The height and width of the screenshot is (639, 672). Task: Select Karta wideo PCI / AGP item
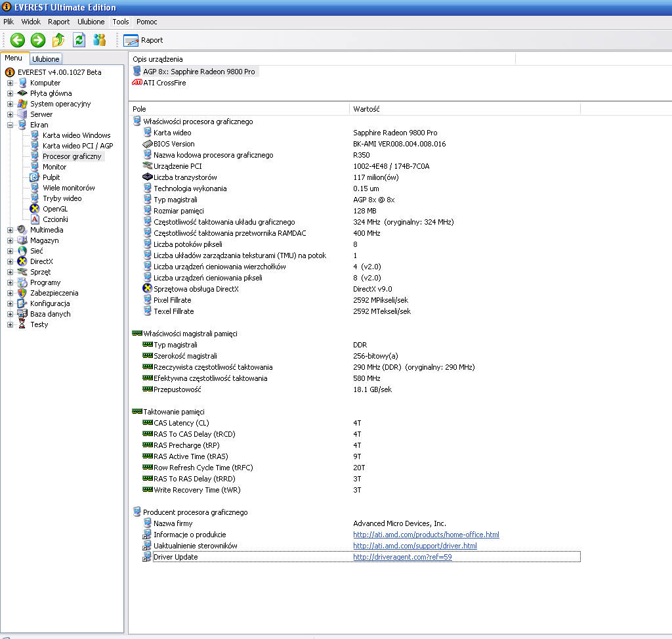[77, 146]
